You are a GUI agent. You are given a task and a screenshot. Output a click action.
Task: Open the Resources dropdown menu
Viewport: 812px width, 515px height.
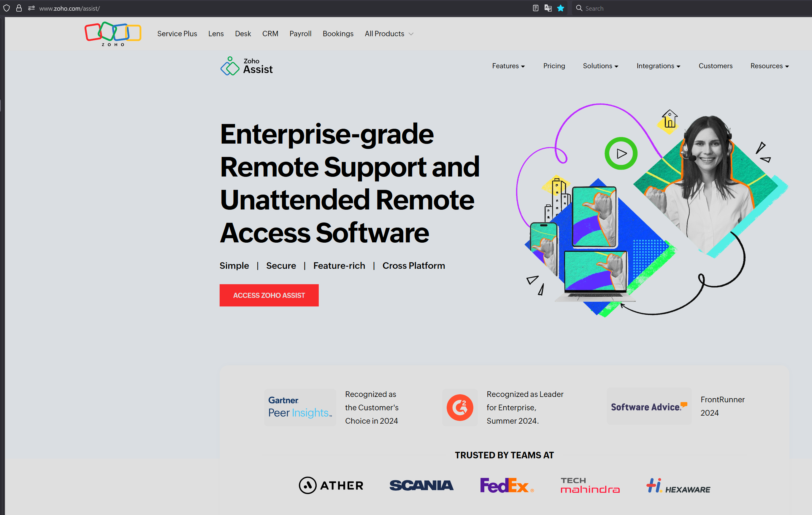[x=770, y=66]
